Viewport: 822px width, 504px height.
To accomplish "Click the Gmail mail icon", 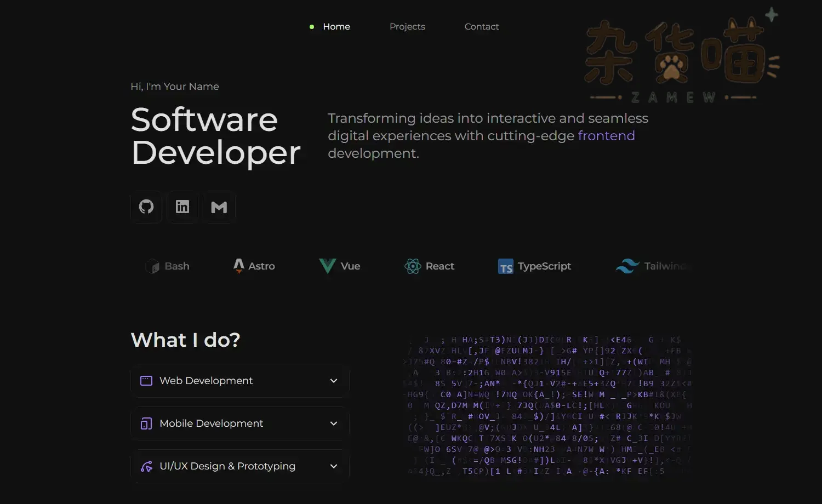I will pyautogui.click(x=219, y=207).
